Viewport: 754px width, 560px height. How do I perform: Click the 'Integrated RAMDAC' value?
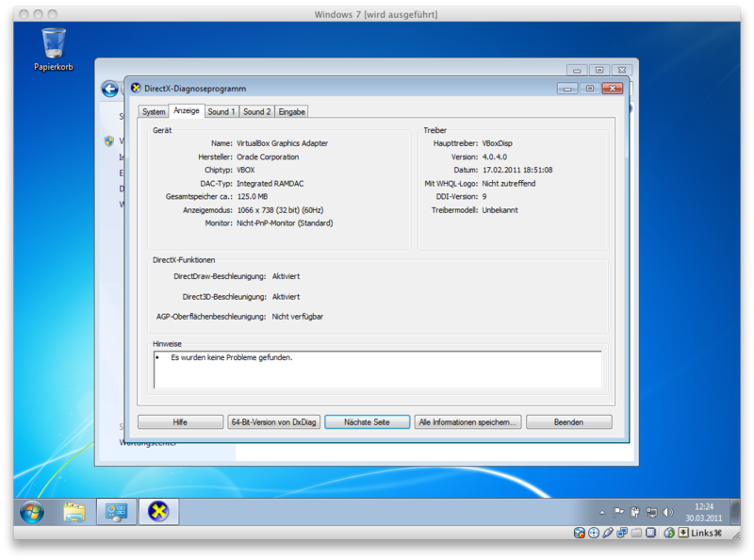tap(270, 183)
